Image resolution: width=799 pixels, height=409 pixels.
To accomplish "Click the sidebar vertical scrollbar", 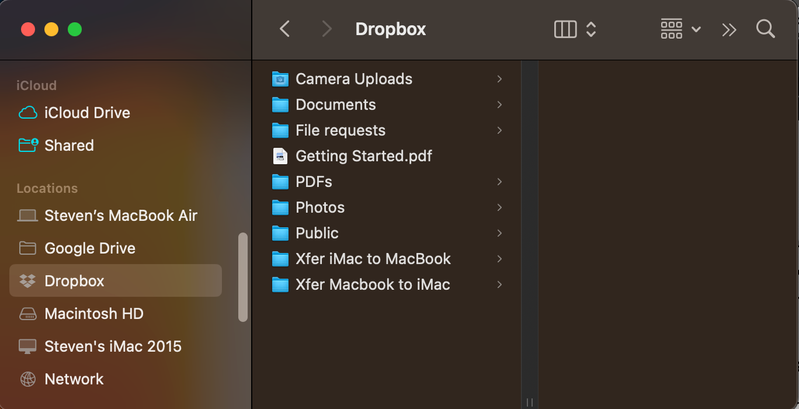I will pyautogui.click(x=242, y=277).
